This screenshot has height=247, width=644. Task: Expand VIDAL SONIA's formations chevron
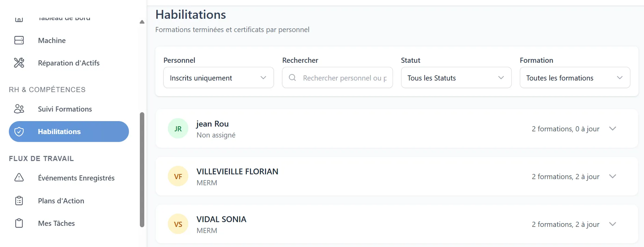pyautogui.click(x=613, y=224)
